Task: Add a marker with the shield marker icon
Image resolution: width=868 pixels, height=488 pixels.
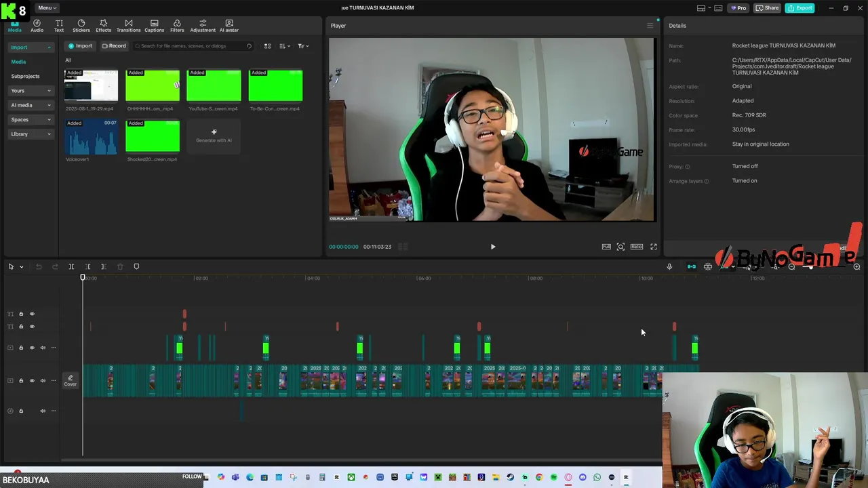Action: pyautogui.click(x=136, y=266)
